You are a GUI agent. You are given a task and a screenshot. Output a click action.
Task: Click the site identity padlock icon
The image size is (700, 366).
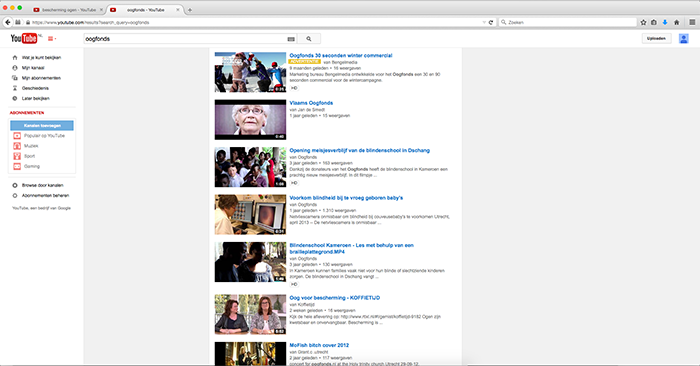tap(28, 22)
